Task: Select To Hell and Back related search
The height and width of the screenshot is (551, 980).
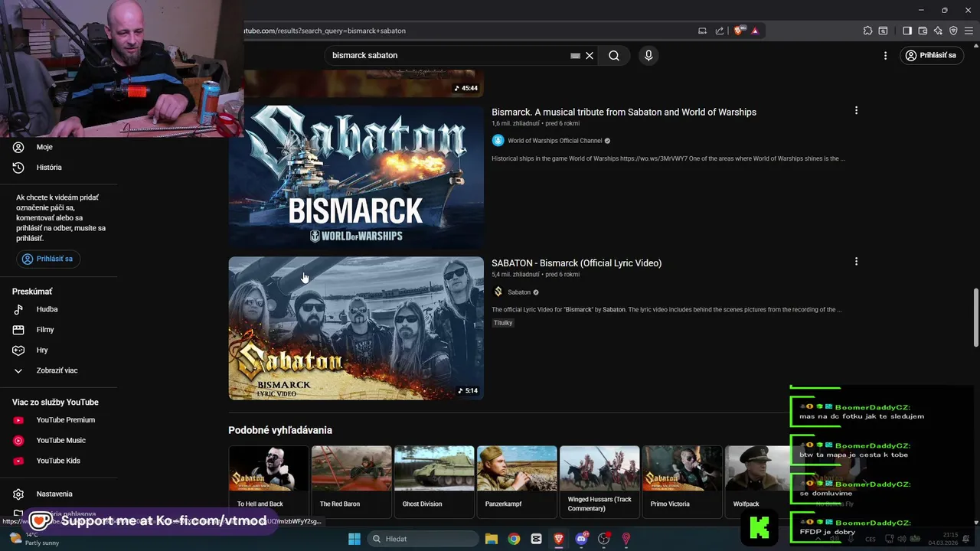Action: (269, 481)
